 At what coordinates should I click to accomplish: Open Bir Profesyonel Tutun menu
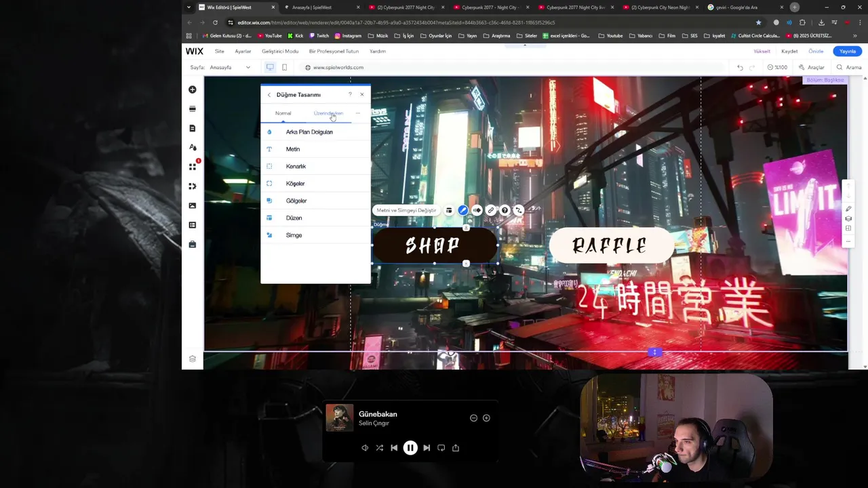(x=334, y=52)
